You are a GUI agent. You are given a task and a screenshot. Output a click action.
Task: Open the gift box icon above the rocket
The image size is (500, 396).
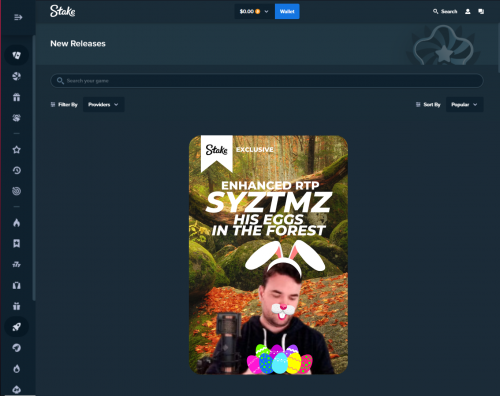coord(16,306)
